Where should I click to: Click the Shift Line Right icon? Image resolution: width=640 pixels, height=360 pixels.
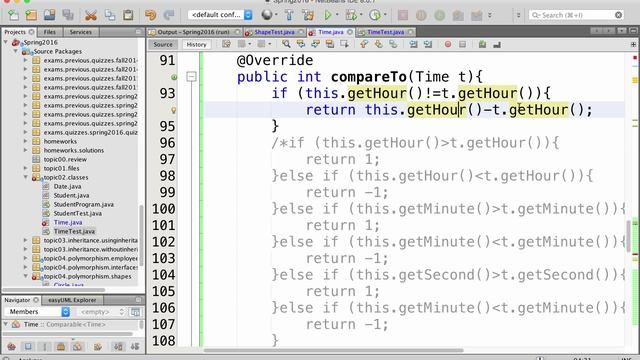[428, 44]
